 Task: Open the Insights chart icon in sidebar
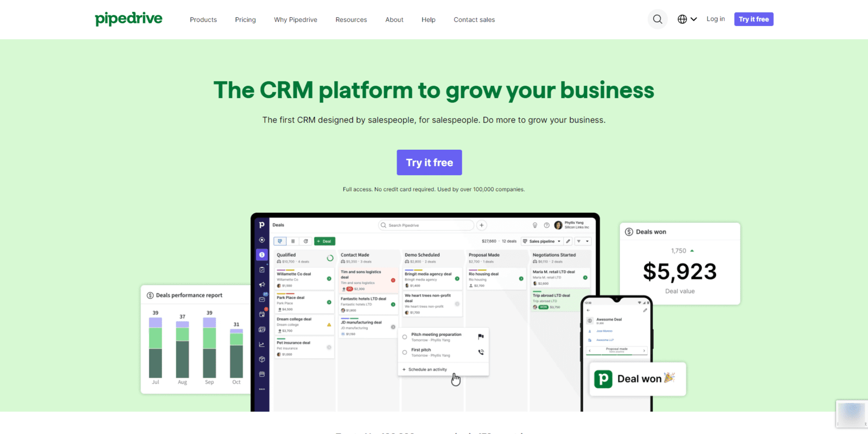point(262,344)
